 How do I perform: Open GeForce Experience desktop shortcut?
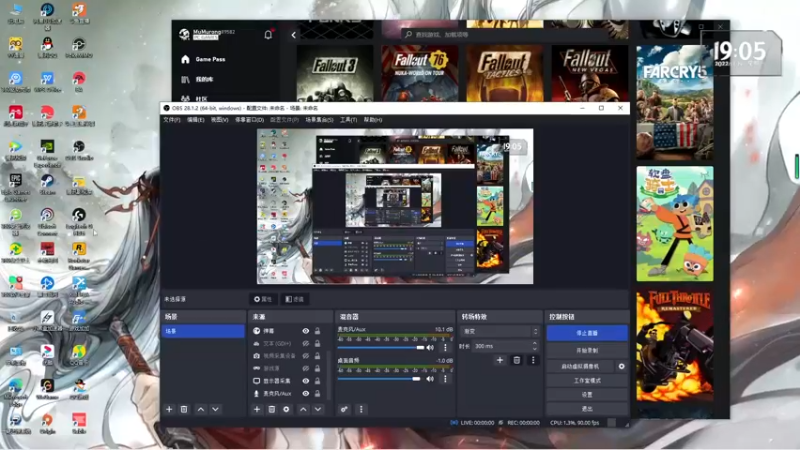(x=47, y=153)
